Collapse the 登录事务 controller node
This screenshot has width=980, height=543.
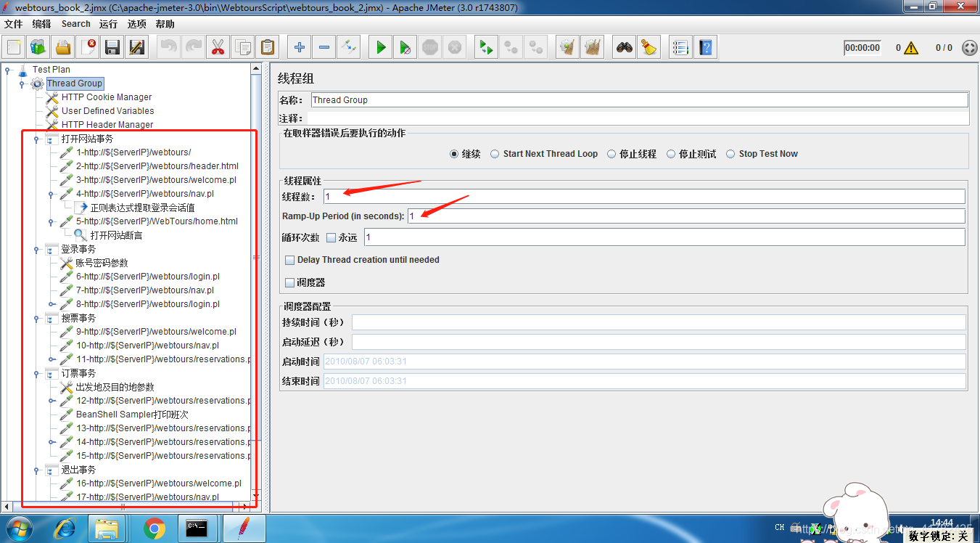click(x=36, y=249)
